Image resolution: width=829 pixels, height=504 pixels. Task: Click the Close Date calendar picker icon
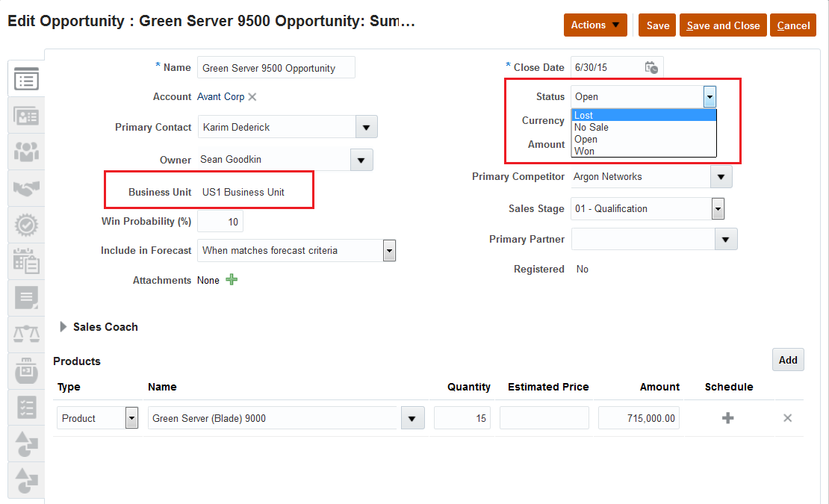click(651, 67)
